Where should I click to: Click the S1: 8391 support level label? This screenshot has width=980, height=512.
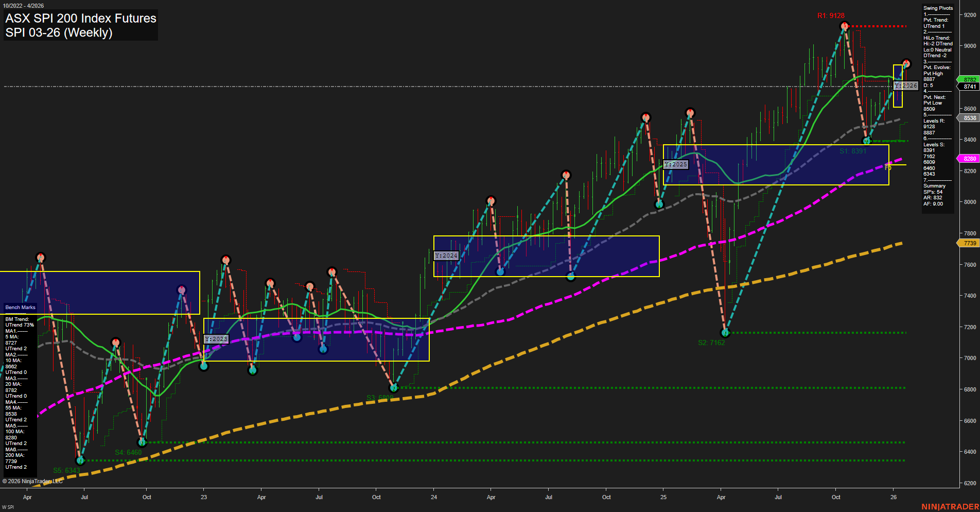click(853, 151)
